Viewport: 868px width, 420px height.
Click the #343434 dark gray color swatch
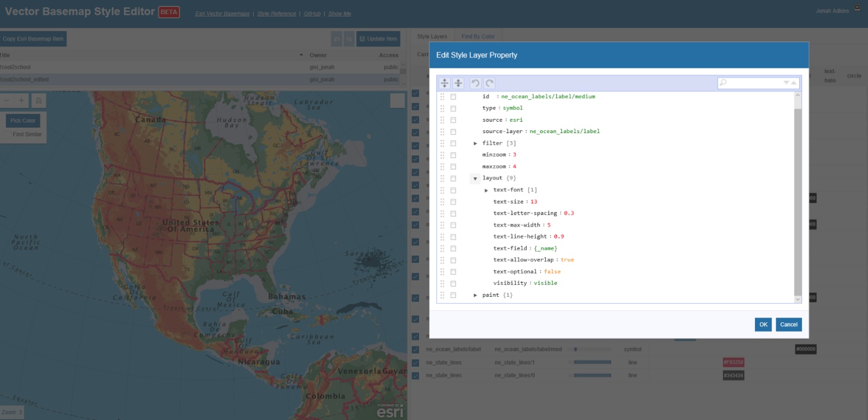coord(733,375)
